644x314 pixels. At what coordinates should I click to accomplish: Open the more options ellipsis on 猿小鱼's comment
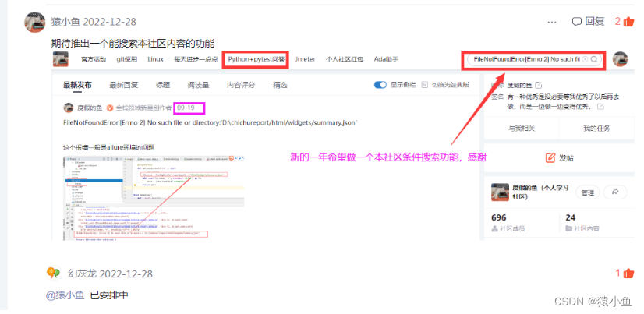(552, 22)
